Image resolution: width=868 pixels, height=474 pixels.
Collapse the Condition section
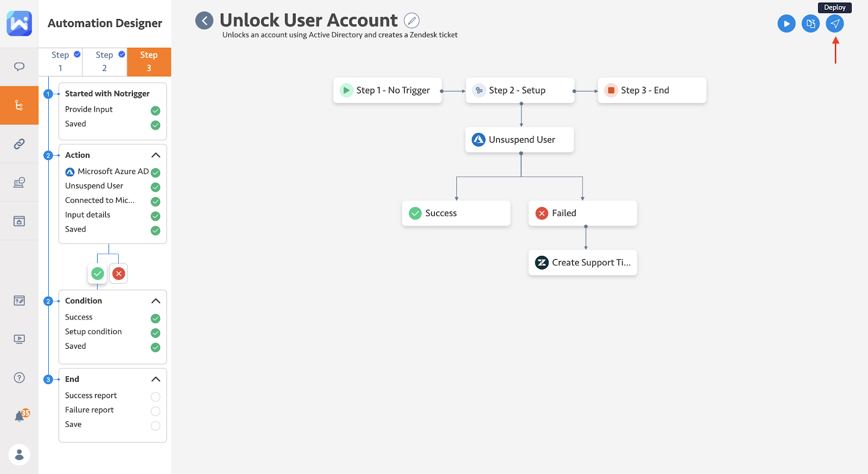156,301
